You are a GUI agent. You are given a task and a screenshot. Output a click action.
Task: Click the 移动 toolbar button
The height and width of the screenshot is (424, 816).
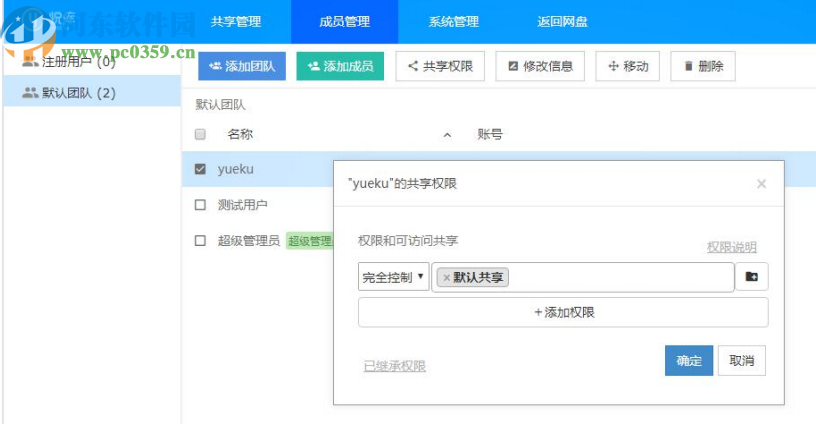pyautogui.click(x=628, y=66)
